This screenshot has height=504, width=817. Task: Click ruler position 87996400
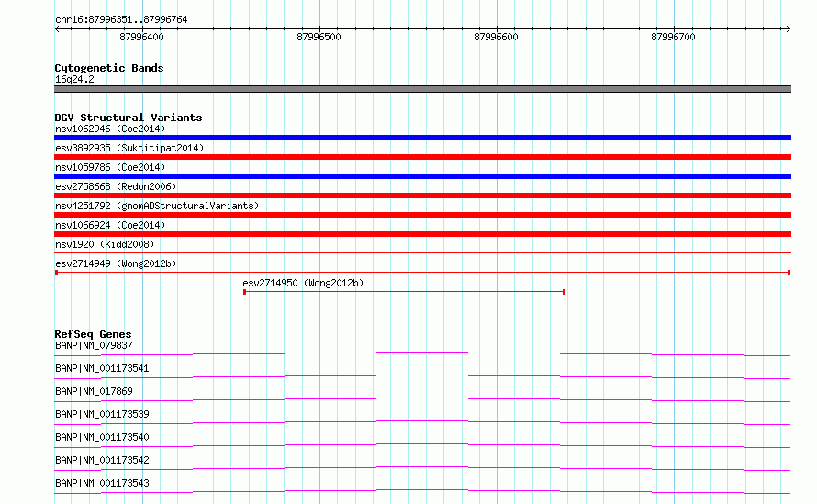pos(141,37)
